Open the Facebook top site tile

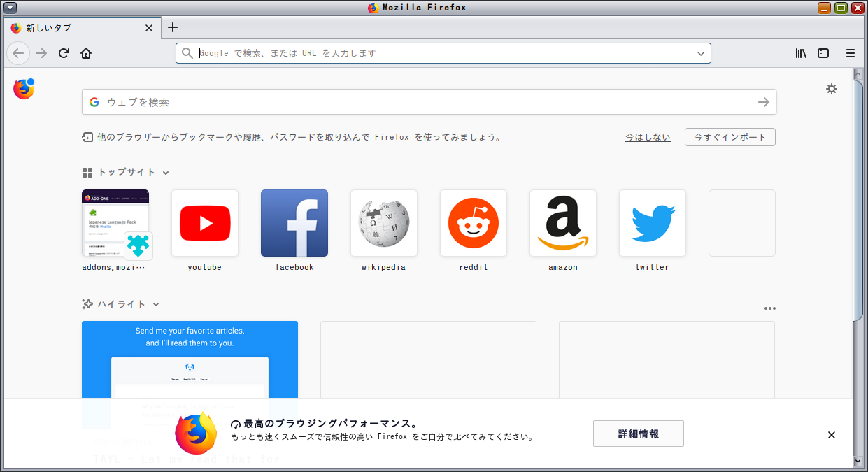[294, 223]
